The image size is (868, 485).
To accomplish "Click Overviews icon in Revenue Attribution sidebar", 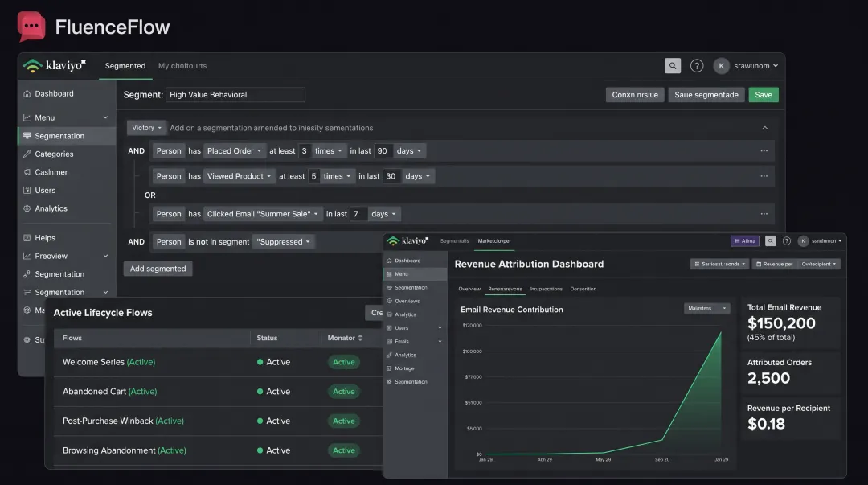I will pyautogui.click(x=389, y=301).
